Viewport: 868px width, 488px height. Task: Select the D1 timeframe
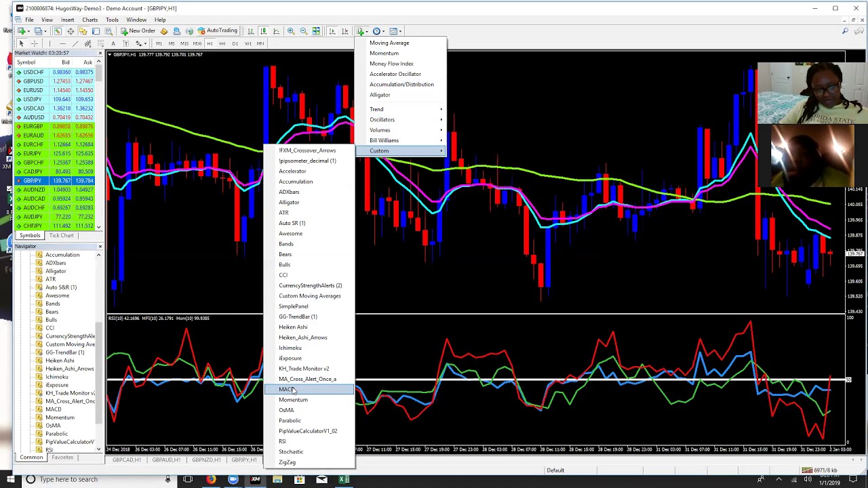[235, 43]
